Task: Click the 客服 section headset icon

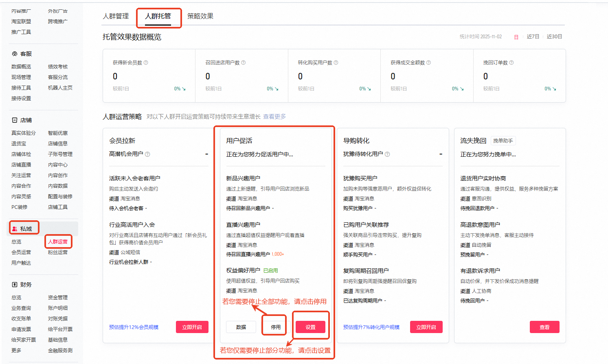Action: point(15,54)
